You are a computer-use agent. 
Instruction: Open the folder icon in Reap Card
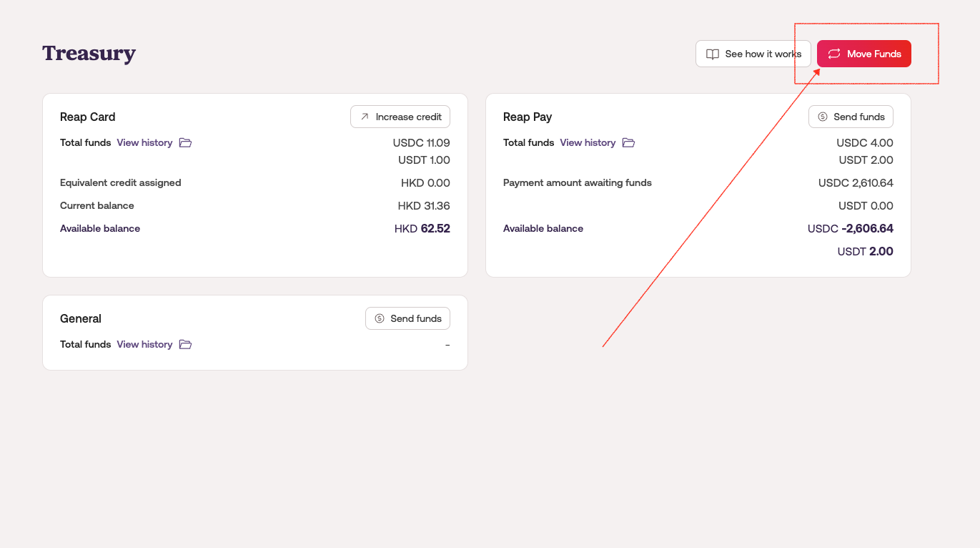coord(185,142)
